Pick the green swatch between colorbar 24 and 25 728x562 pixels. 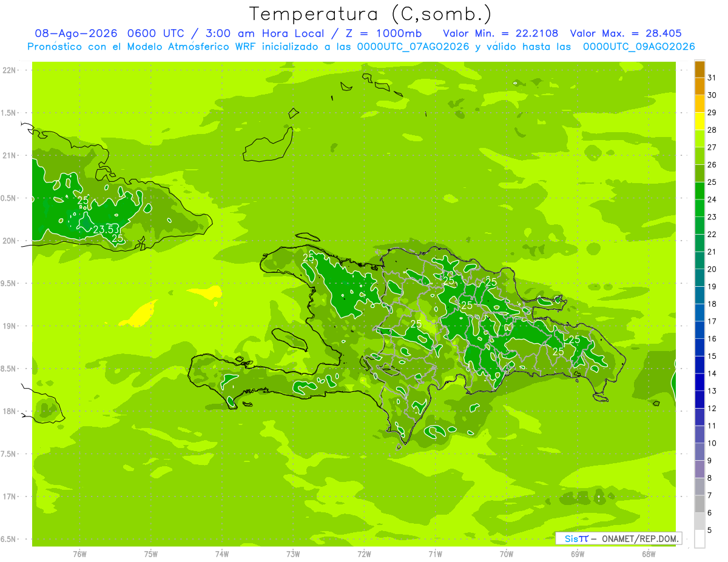(x=699, y=191)
